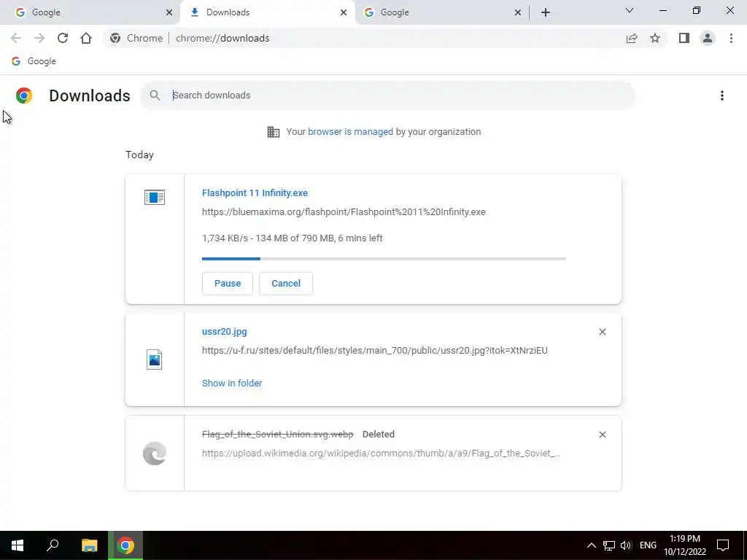Click the upload.wikimedia.org source URL
The width and height of the screenshot is (747, 560).
click(381, 454)
